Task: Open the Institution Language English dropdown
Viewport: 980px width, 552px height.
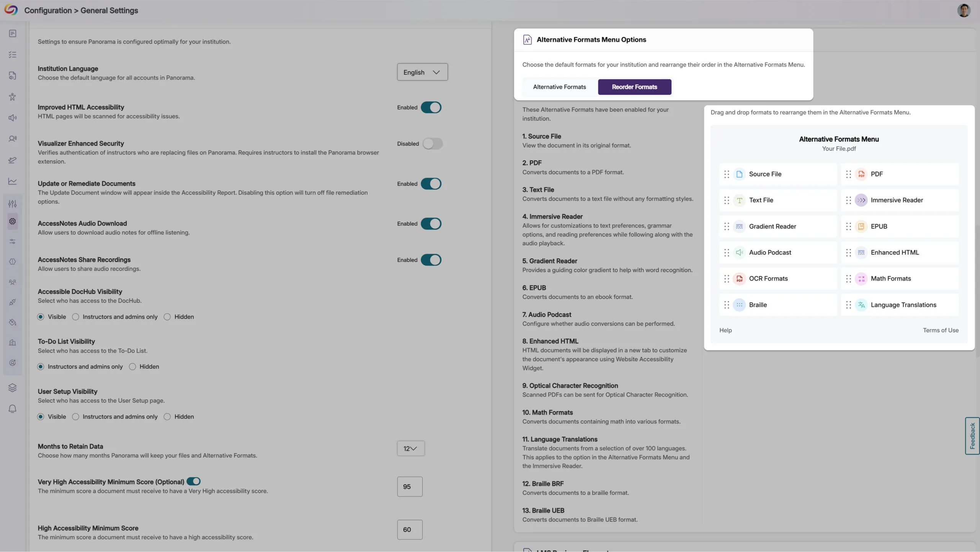Action: 422,72
